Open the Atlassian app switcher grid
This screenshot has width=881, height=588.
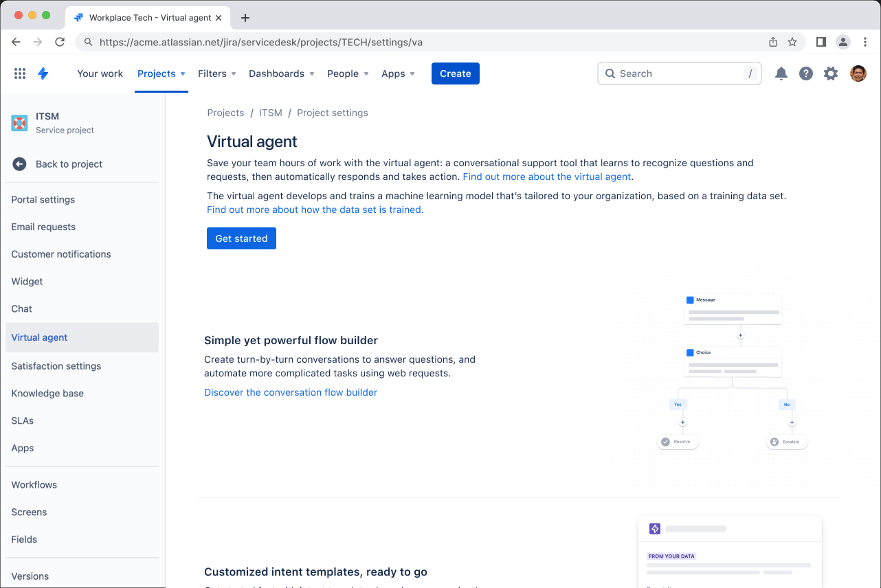(x=19, y=73)
